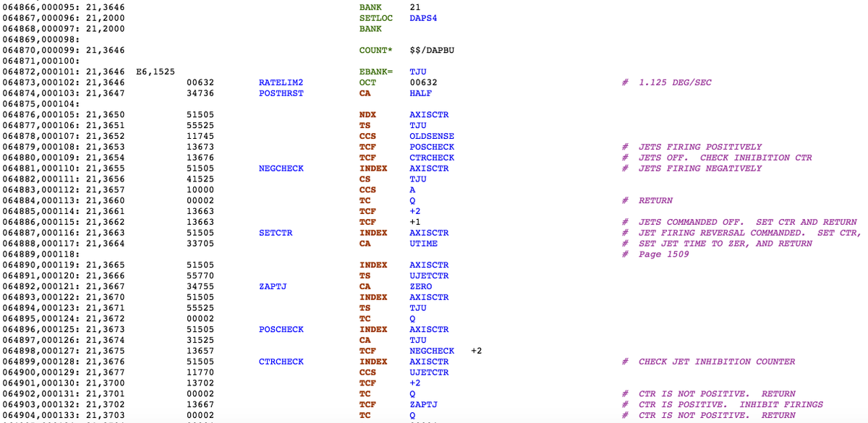Click the '+1' operand after TCF
Image resolution: width=868 pixels, height=423 pixels.
click(415, 222)
